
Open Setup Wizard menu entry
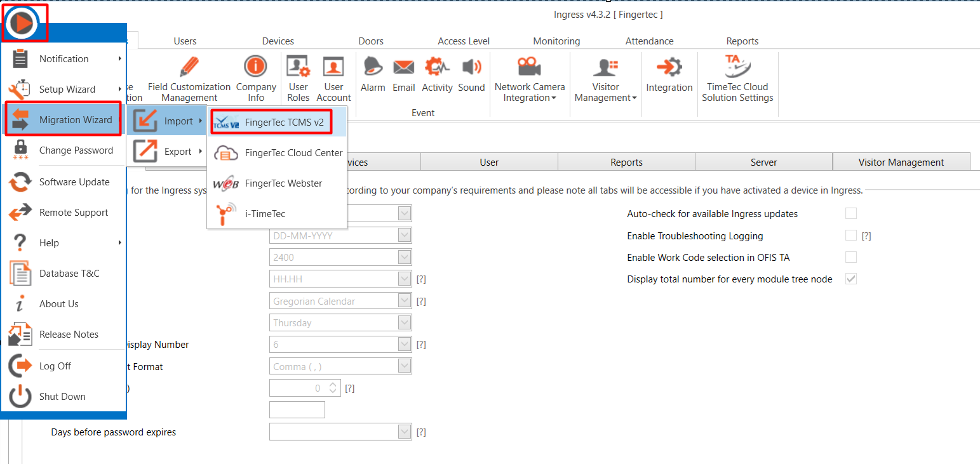coord(64,89)
